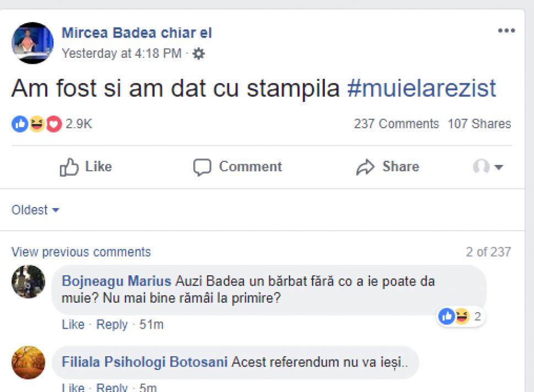The height and width of the screenshot is (392, 534).
Task: Click Filiala Psihologi Botosani avatar
Action: [28, 362]
